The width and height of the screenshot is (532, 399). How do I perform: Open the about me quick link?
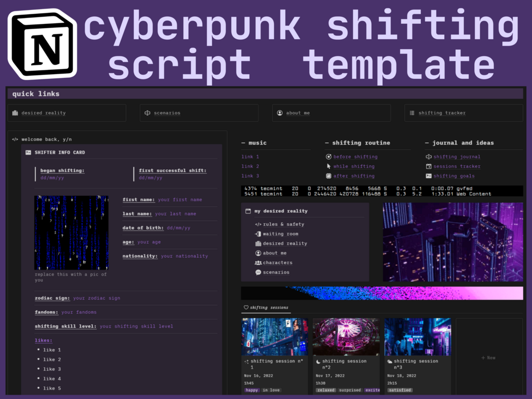click(331, 113)
